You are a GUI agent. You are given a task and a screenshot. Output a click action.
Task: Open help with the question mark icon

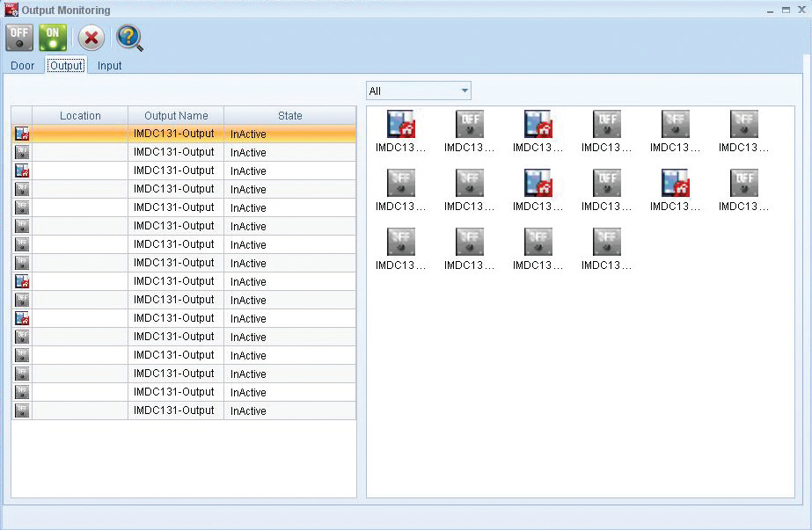tap(129, 38)
